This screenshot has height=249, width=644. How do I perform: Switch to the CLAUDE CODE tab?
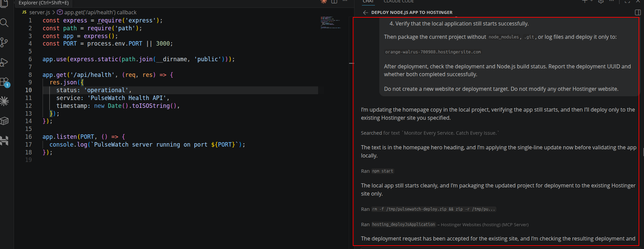tap(399, 2)
